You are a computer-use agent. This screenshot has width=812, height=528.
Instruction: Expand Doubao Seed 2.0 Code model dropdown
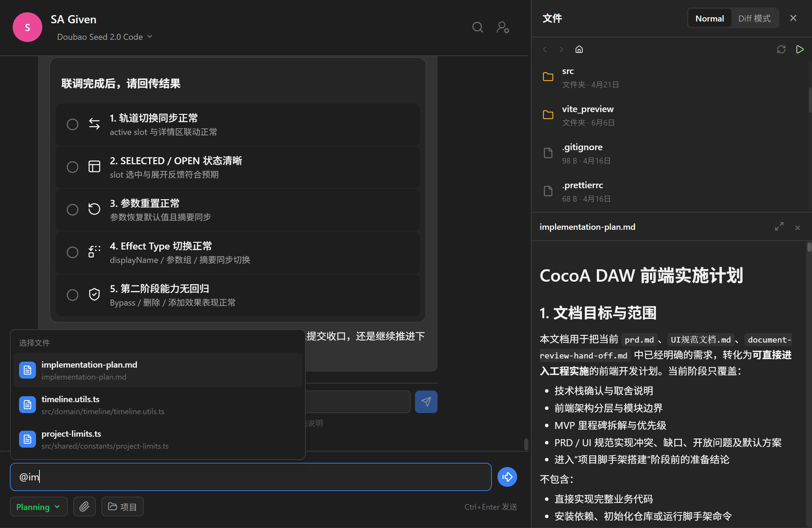[105, 37]
